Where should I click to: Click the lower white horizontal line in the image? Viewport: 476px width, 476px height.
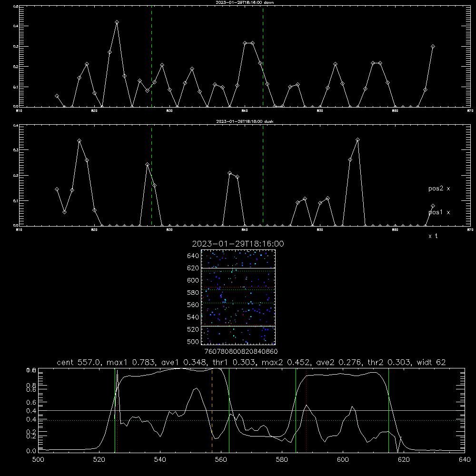click(238, 327)
